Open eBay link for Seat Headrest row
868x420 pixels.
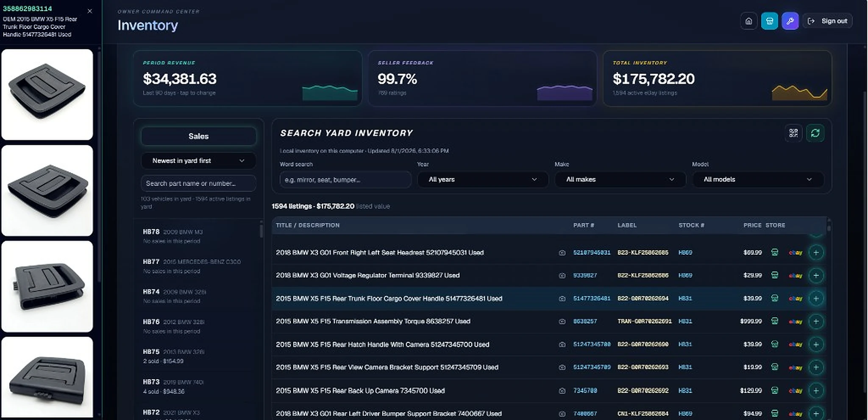click(x=796, y=253)
